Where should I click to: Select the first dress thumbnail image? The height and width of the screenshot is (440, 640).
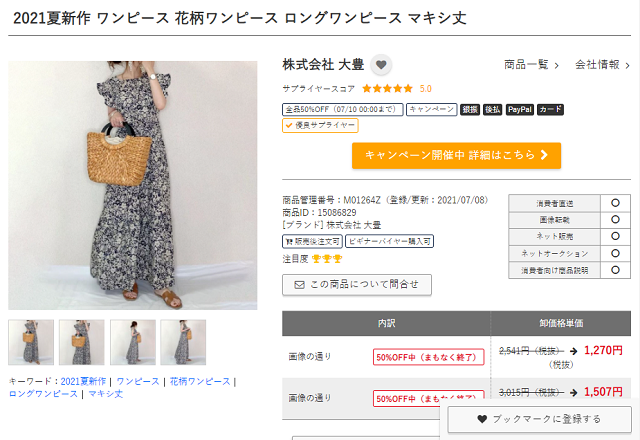31,342
